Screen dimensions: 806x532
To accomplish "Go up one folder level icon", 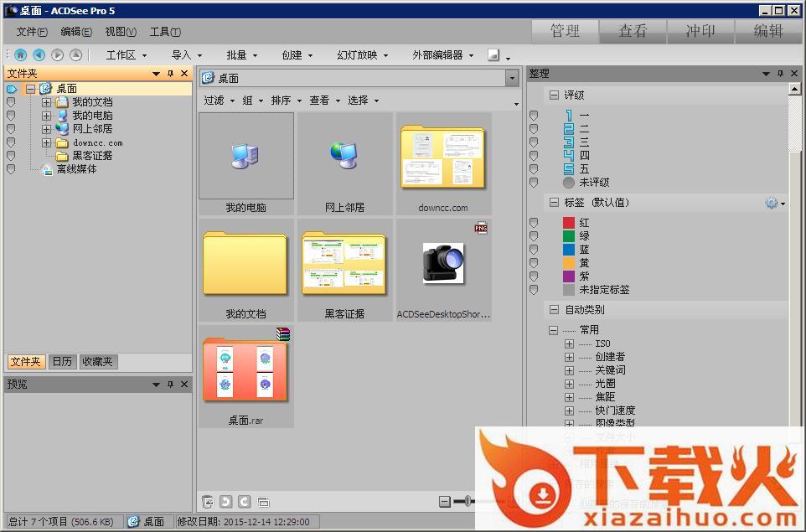I will 75,54.
